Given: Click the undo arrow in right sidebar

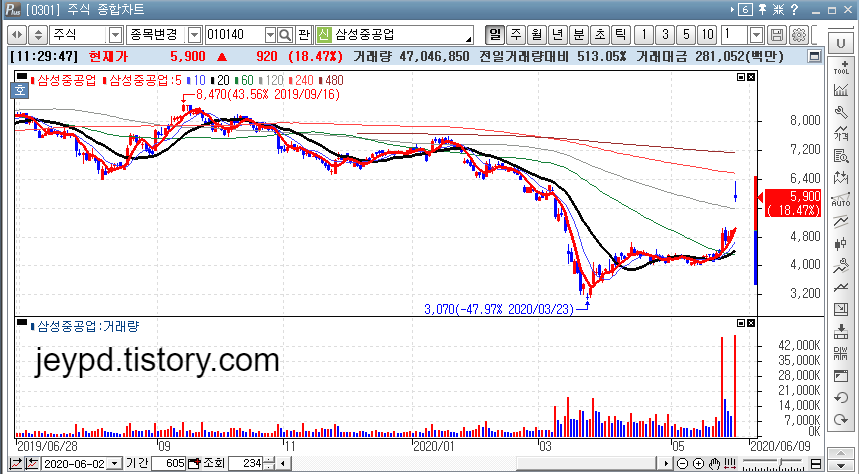Looking at the screenshot, I should 841,397.
